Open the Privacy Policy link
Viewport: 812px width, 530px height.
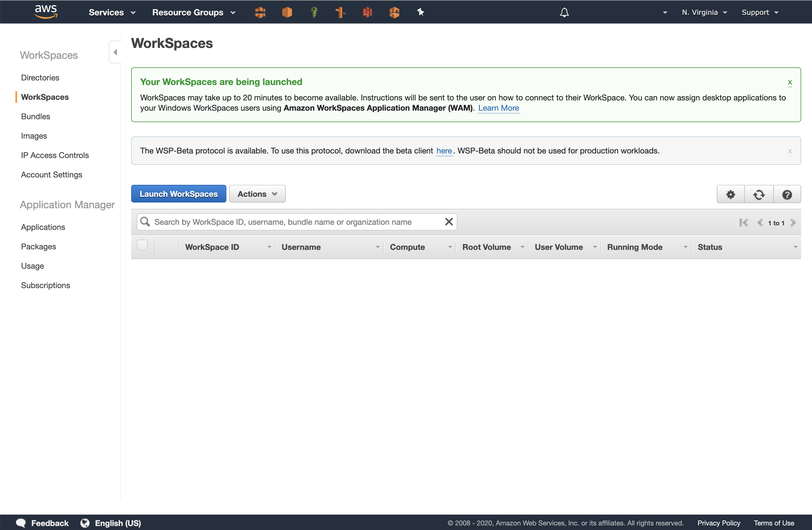[719, 523]
